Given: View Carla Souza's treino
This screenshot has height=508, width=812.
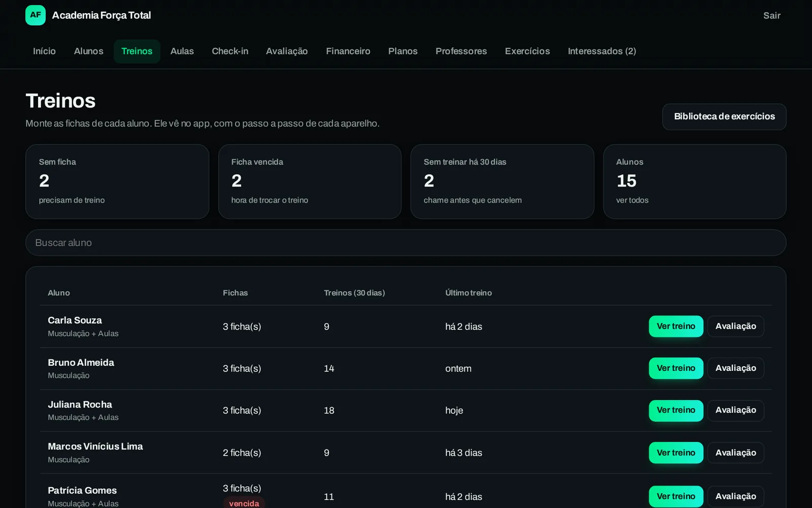Looking at the screenshot, I should (676, 326).
